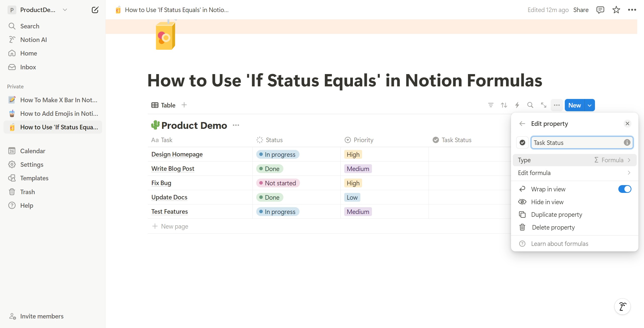
Task: Click Low priority tag on Update Docs
Action: coord(352,197)
